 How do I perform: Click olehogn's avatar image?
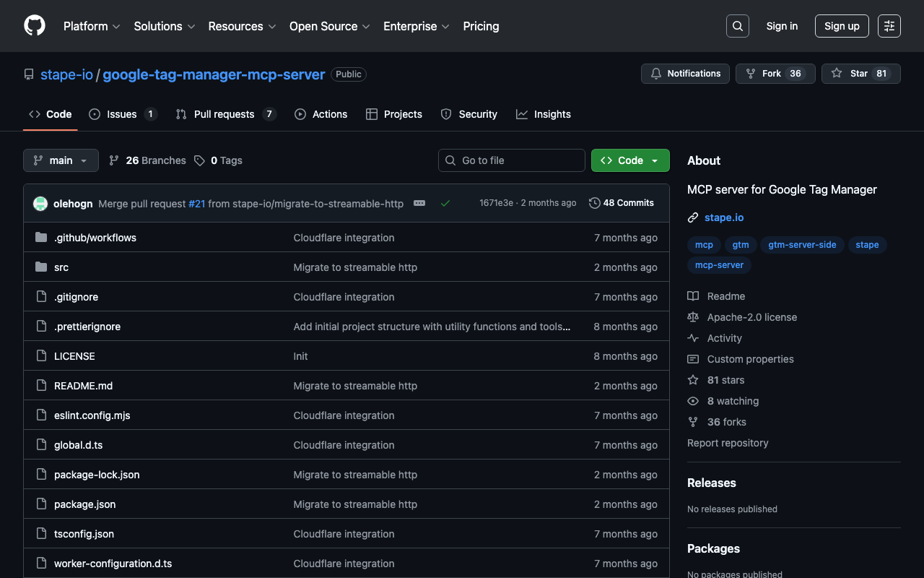[40, 204]
